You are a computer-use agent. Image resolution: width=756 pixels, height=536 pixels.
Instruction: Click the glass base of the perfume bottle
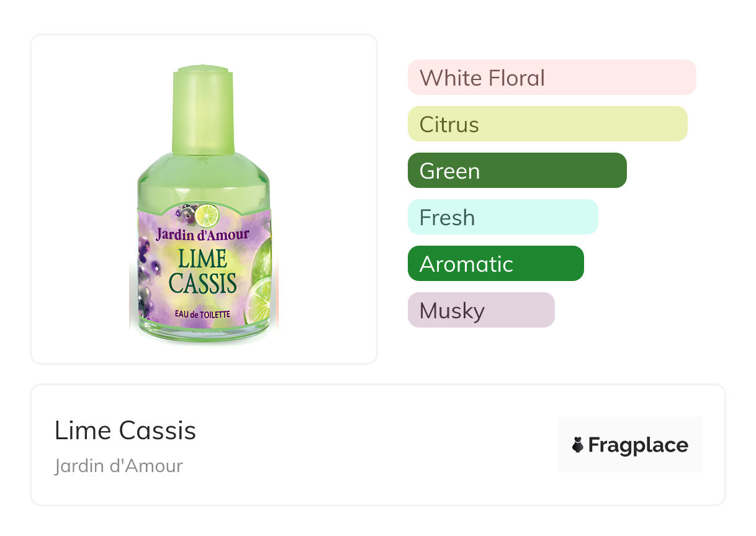pyautogui.click(x=204, y=333)
